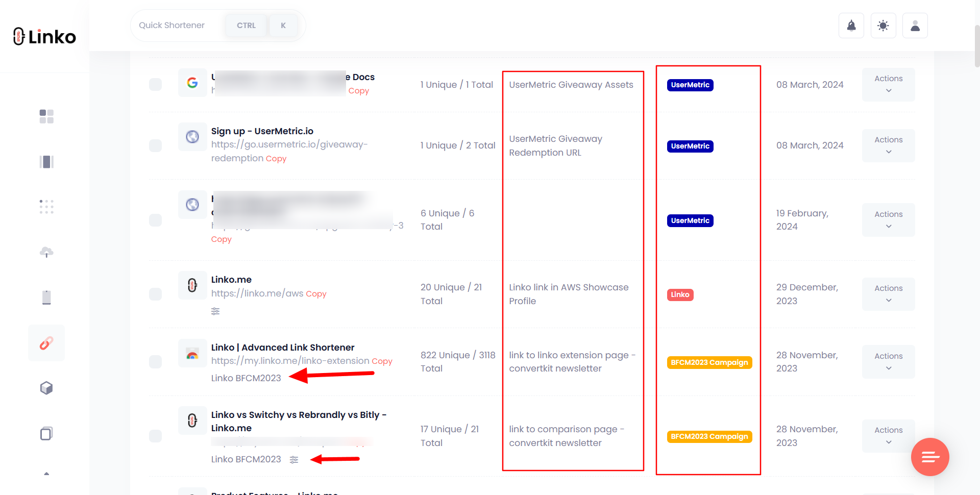980x495 pixels.
Task: Open the red floating chat button
Action: click(x=930, y=457)
